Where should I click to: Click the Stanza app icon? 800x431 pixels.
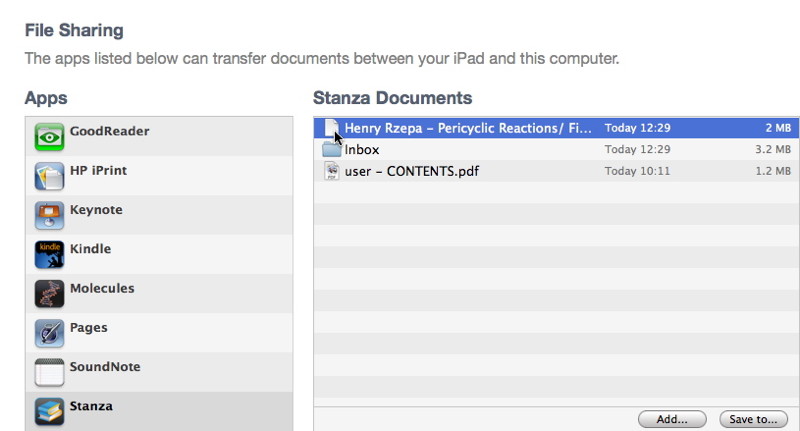[49, 410]
